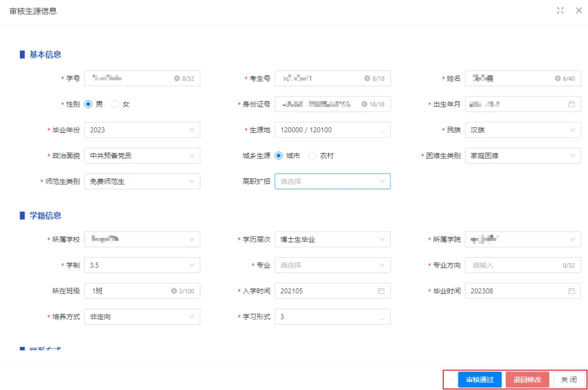Clear the 姓名 field using its clear icon

[x=558, y=78]
